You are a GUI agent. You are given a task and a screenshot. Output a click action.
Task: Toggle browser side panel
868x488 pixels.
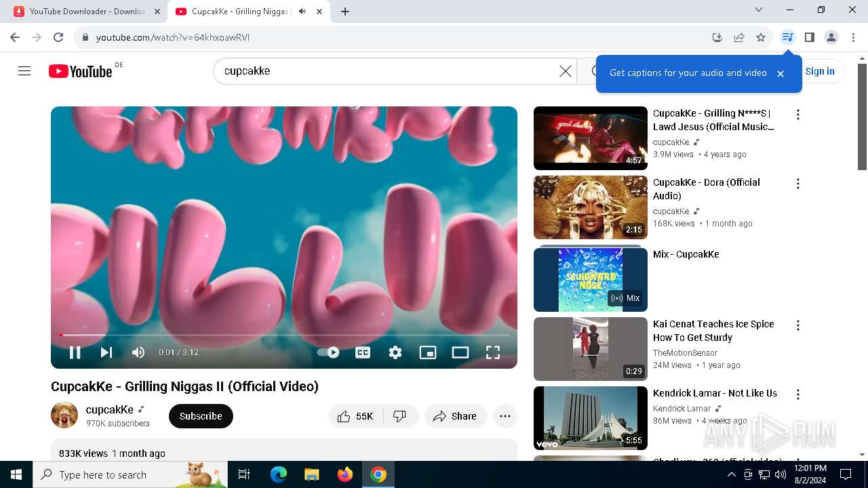(x=809, y=37)
